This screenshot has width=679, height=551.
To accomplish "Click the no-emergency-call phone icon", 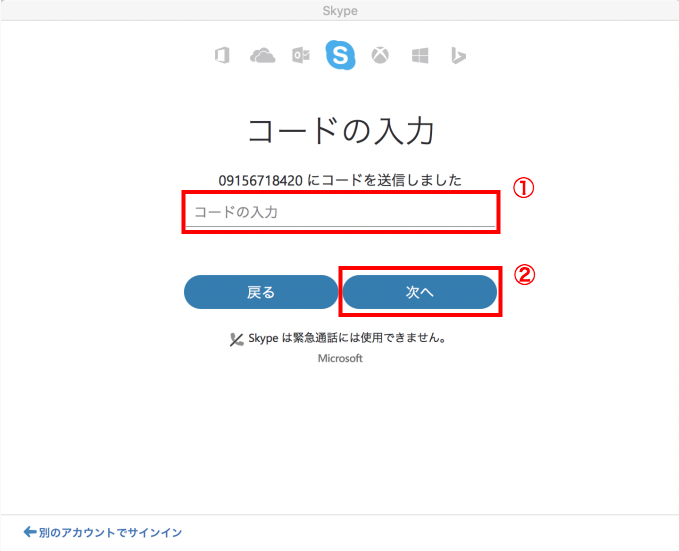I will tap(236, 339).
